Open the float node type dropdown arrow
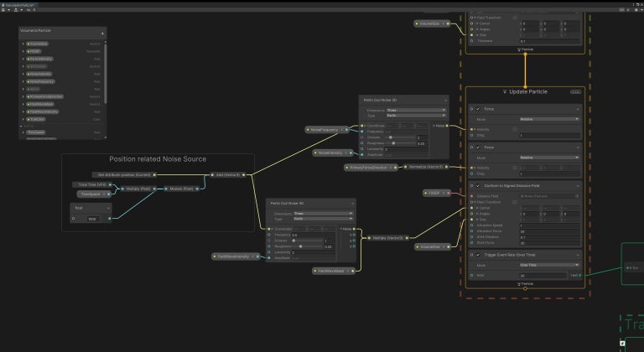644x352 pixels. click(107, 208)
